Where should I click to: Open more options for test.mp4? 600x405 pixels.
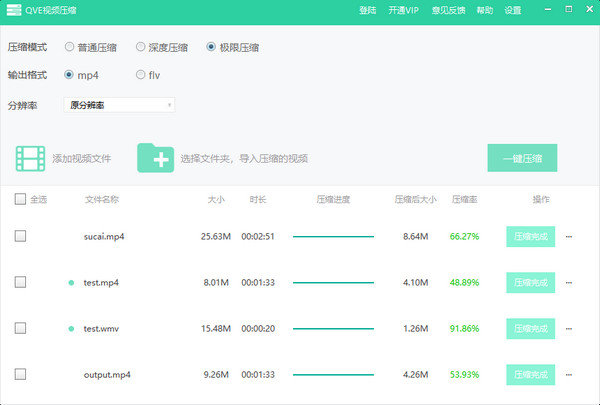pos(569,283)
